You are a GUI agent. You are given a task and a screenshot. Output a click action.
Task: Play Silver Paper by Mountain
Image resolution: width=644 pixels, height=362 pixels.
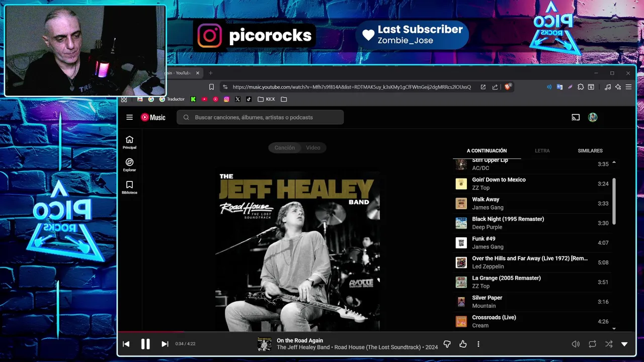click(x=533, y=302)
